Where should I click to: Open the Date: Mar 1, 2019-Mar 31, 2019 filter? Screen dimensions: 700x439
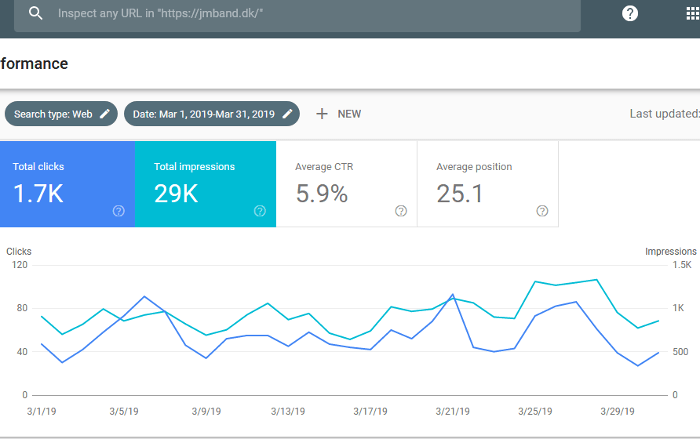[203, 114]
